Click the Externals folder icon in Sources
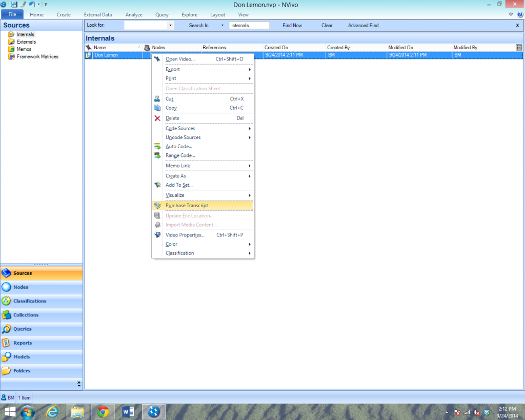Image resolution: width=525 pixels, height=420 pixels. [11, 42]
